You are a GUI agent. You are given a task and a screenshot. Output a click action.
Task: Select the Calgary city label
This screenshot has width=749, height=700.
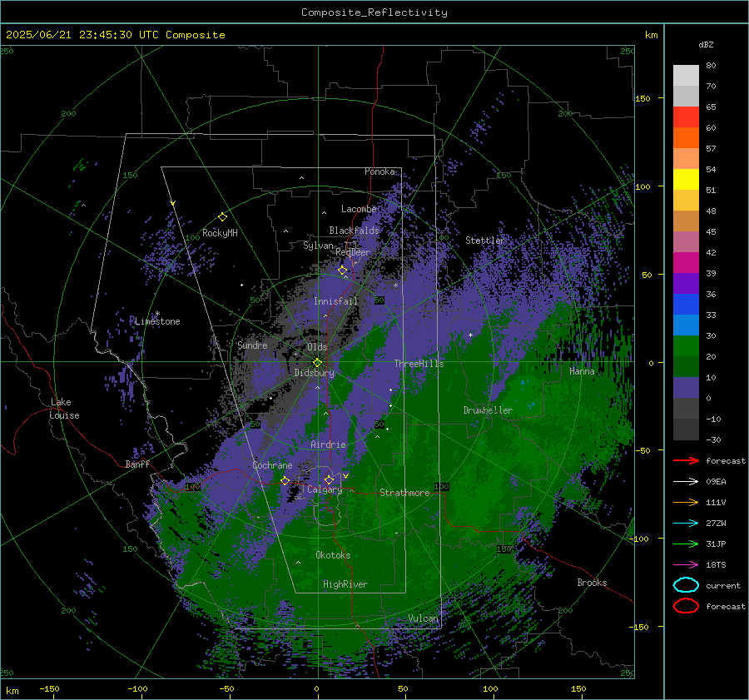click(325, 489)
